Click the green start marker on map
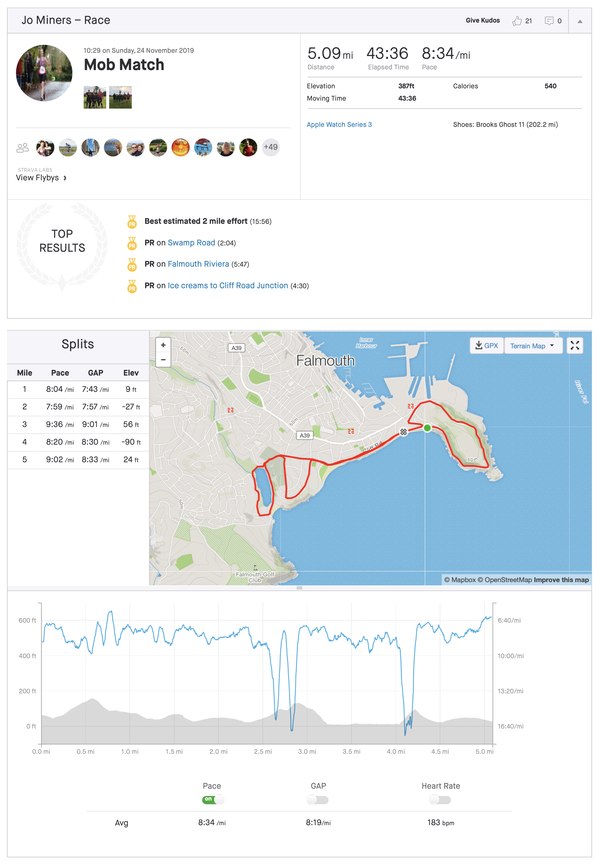Image resolution: width=606 pixels, height=868 pixels. point(427,428)
